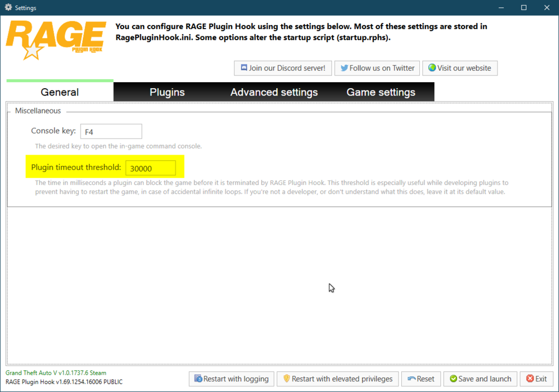
Task: Follow us on Twitter button
Action: pyautogui.click(x=377, y=68)
